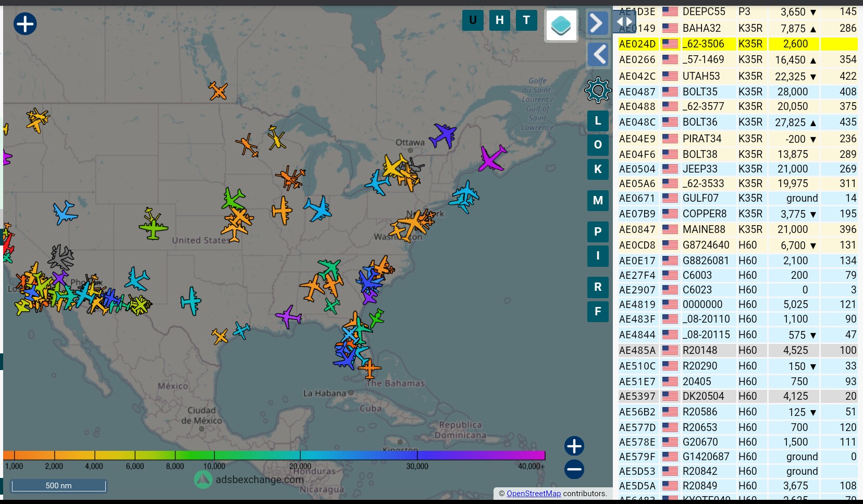Toggle the L map option button
The image size is (863, 504).
point(598,121)
